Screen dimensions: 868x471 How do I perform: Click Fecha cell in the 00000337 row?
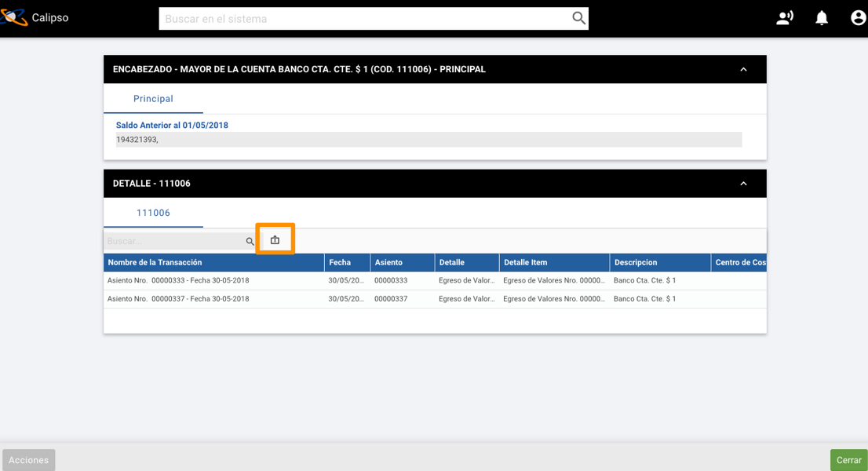coord(346,299)
